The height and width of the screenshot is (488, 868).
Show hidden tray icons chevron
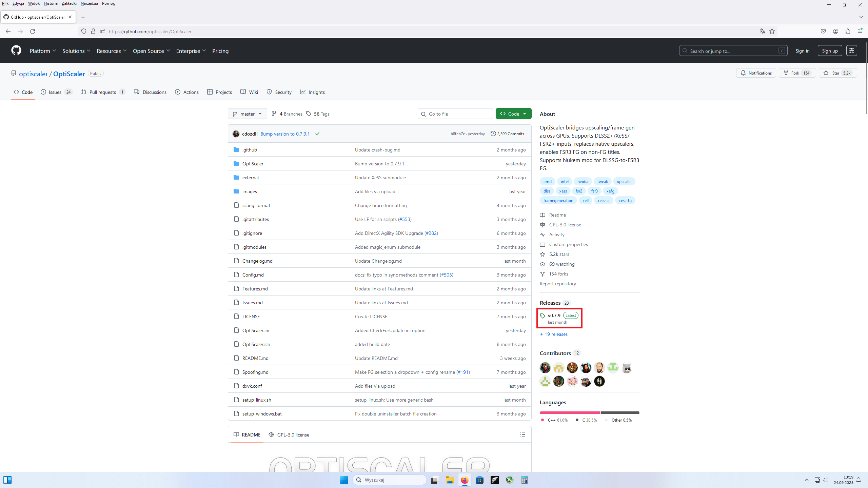807,480
